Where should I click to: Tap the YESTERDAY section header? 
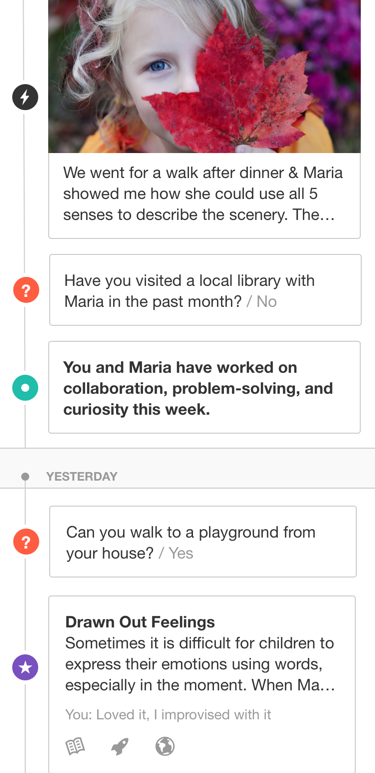82,477
